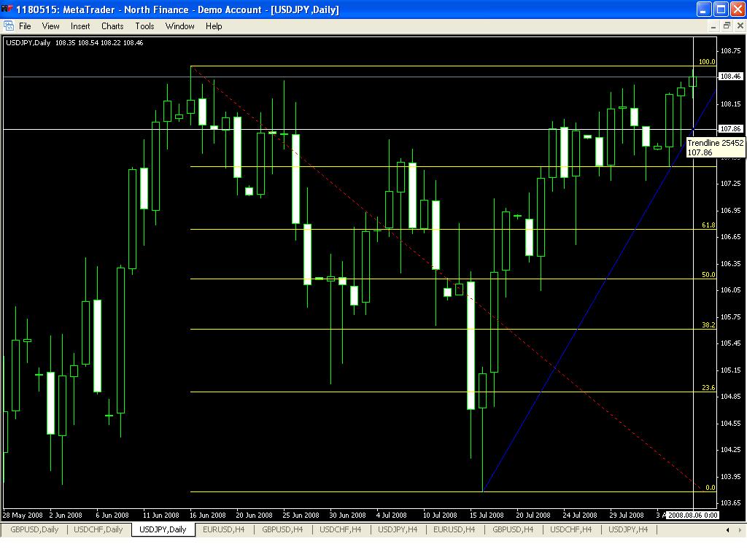Open the Tools menu
Viewport: 747px width, 560px height.
pyautogui.click(x=144, y=26)
